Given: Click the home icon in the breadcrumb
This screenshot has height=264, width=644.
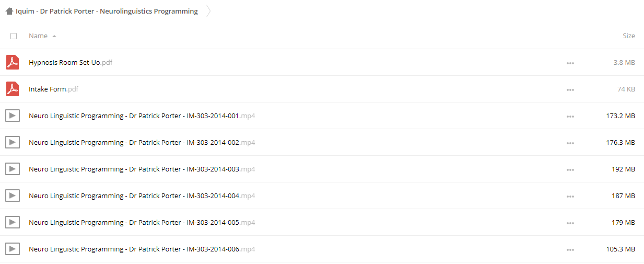Looking at the screenshot, I should click(9, 11).
